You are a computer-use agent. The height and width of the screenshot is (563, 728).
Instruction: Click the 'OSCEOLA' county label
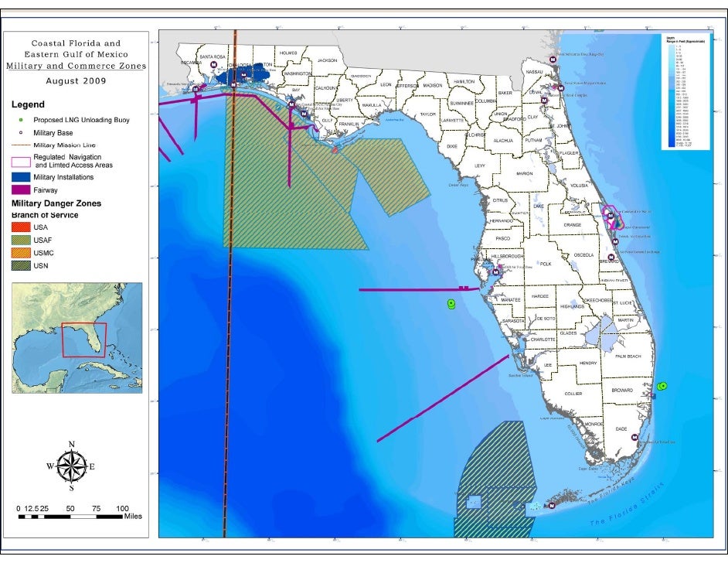pyautogui.click(x=583, y=255)
